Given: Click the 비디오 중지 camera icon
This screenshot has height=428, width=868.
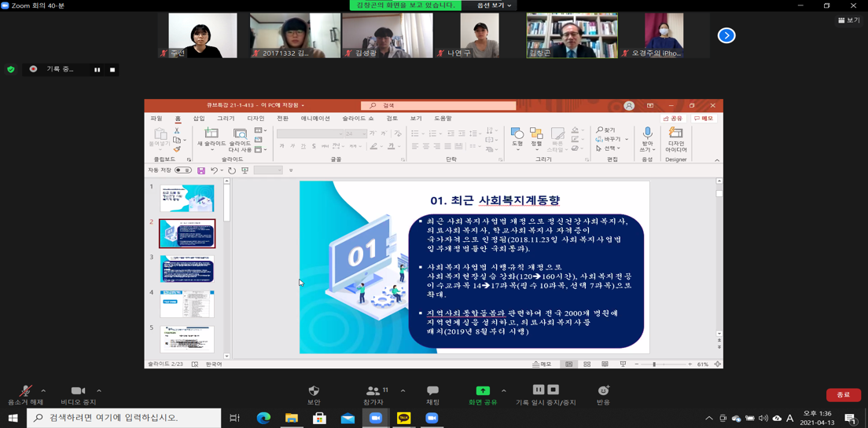Looking at the screenshot, I should 78,391.
